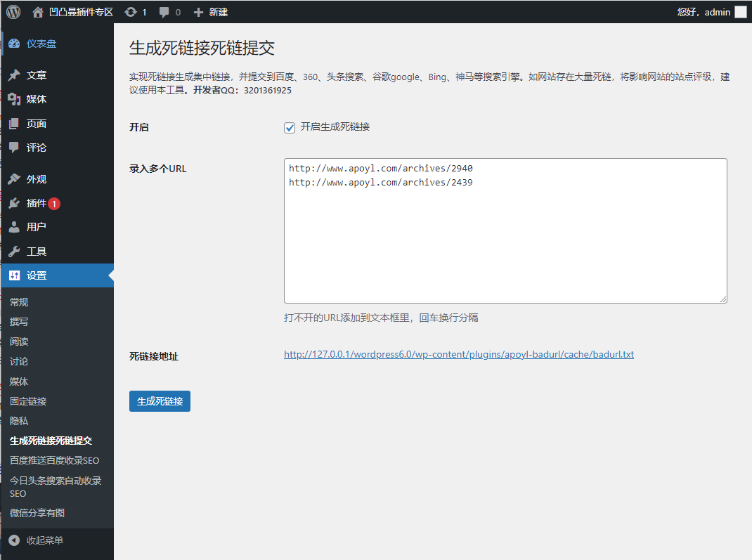Image resolution: width=752 pixels, height=560 pixels.
Task: Click the 凹凸曼插件专区 site name link
Action: 81,12
